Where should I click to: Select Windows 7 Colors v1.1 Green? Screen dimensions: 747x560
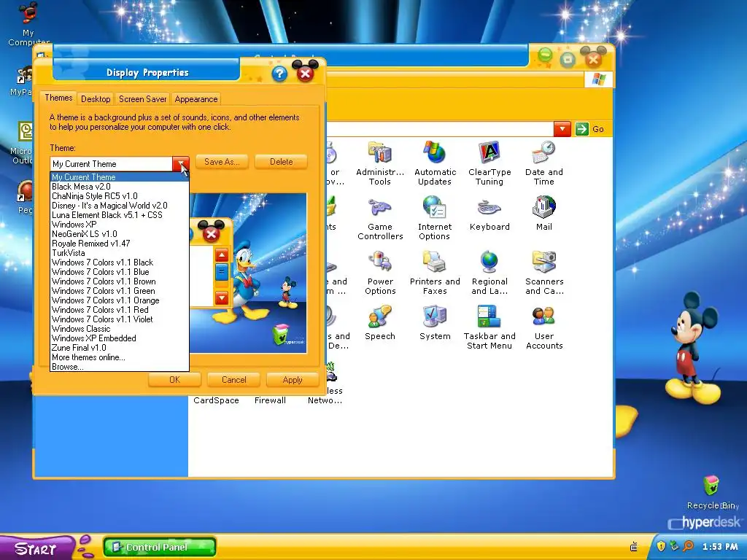(120, 291)
